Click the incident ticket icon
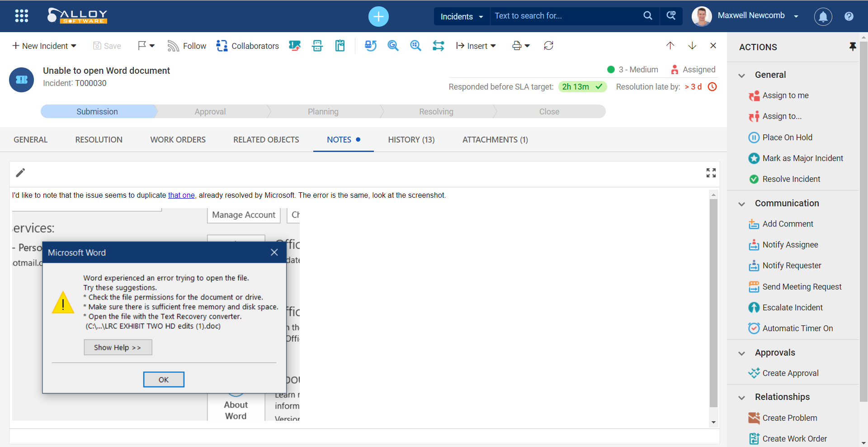Viewport: 868px width, 447px height. point(21,80)
